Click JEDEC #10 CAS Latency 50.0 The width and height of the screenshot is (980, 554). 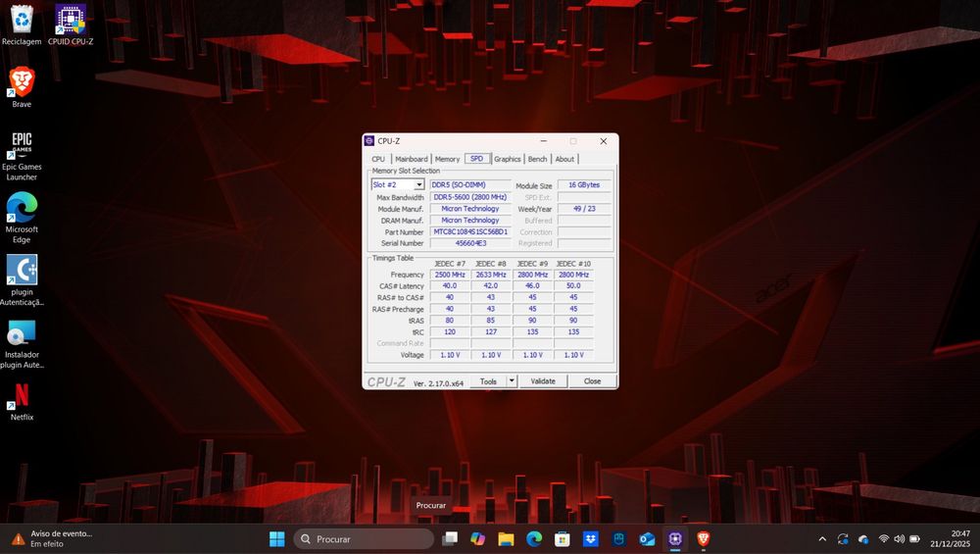coord(573,285)
